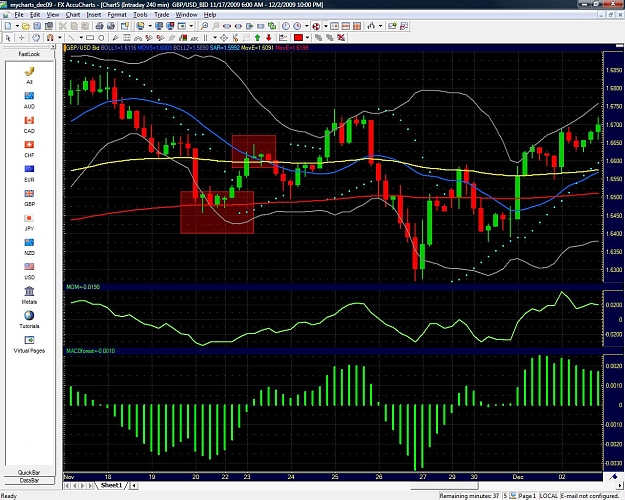Click the GBP/USD Bid chart title label
The image size is (625, 500).
83,47
